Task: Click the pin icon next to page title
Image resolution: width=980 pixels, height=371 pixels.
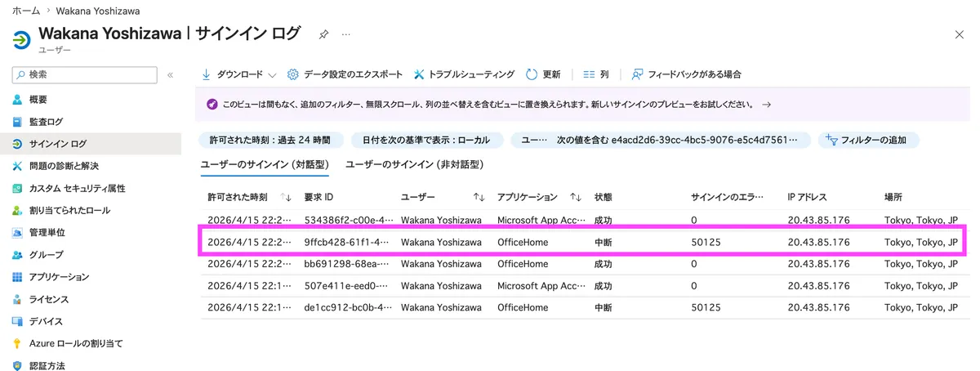Action: click(323, 34)
